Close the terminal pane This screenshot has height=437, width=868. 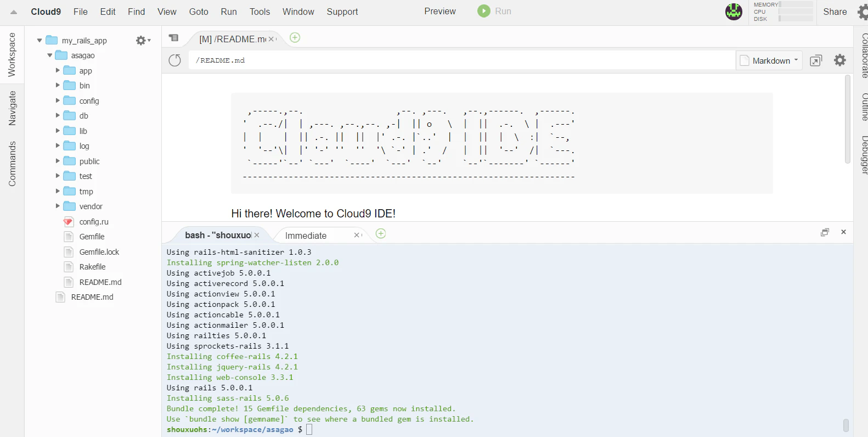coord(844,232)
